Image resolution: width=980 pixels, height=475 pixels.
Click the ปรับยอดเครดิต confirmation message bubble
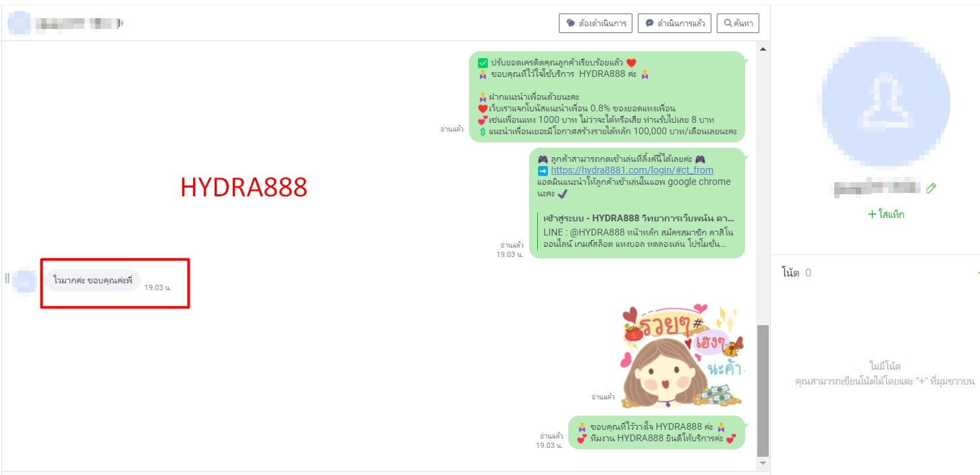pos(607,97)
